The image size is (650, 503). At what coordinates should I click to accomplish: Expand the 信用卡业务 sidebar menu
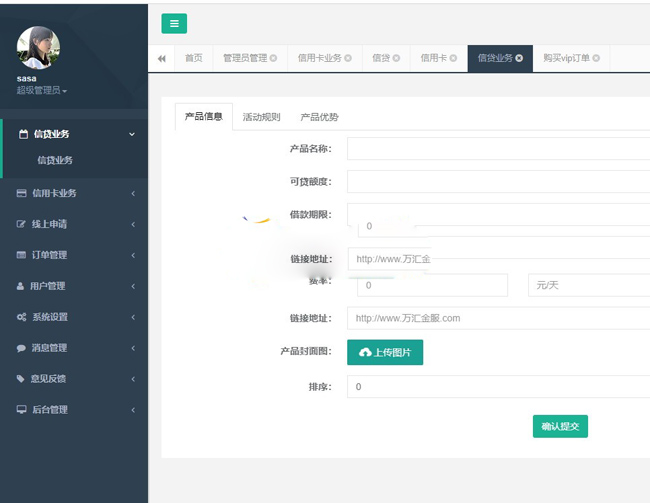pyautogui.click(x=74, y=193)
